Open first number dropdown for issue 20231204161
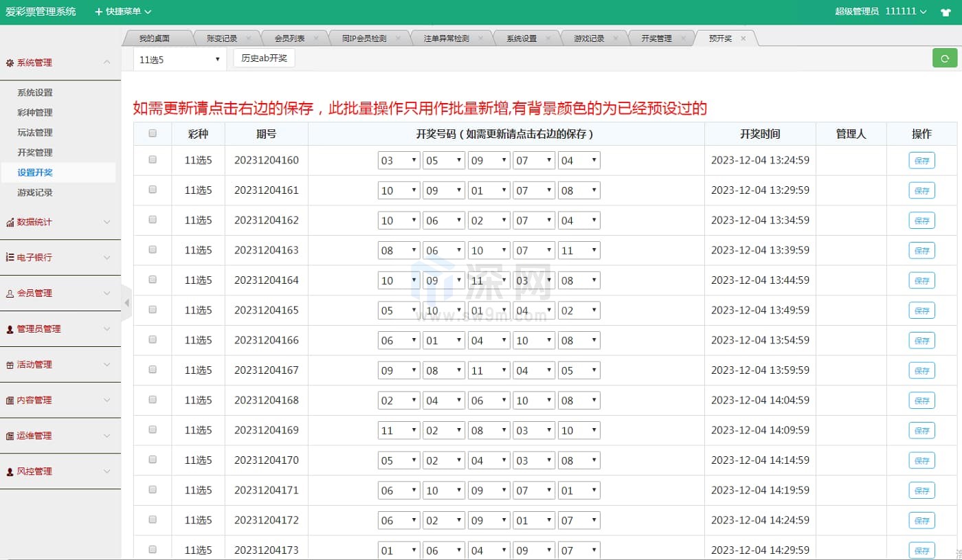This screenshot has height=560, width=962. click(399, 190)
